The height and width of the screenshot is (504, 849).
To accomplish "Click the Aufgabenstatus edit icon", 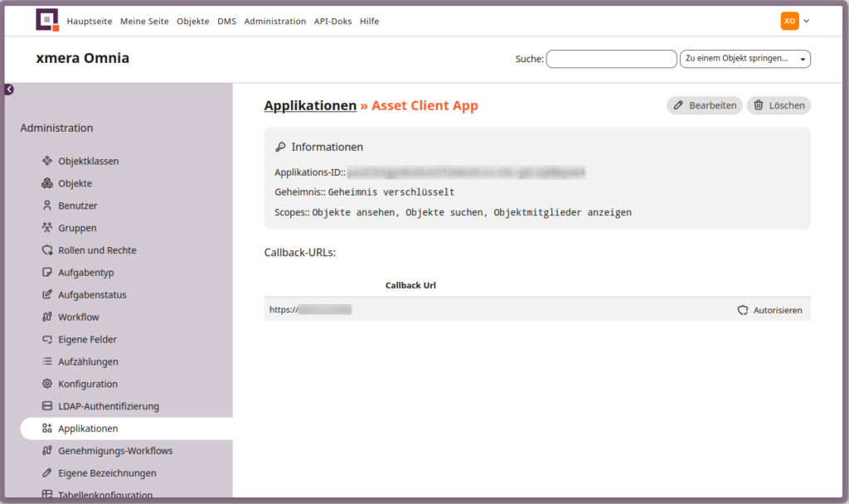I will [x=47, y=294].
